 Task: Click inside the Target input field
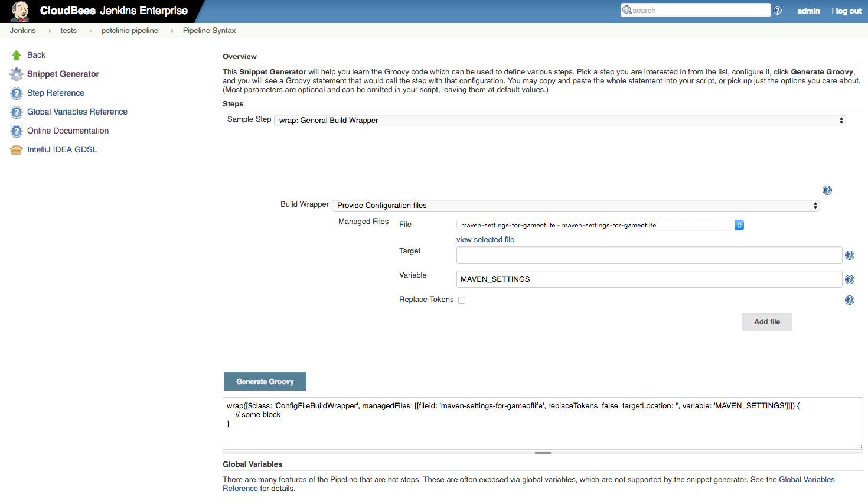point(648,255)
